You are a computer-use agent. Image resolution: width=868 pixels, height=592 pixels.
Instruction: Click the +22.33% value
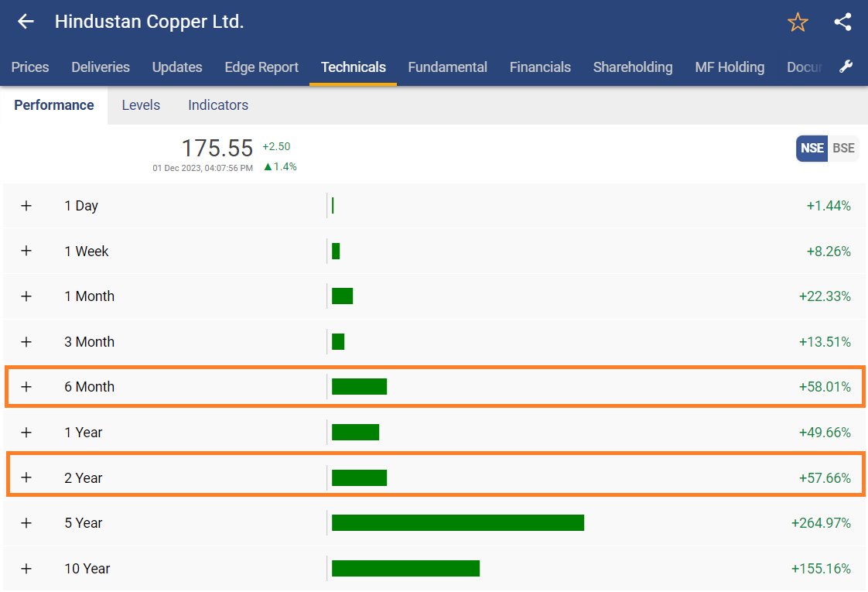click(825, 296)
